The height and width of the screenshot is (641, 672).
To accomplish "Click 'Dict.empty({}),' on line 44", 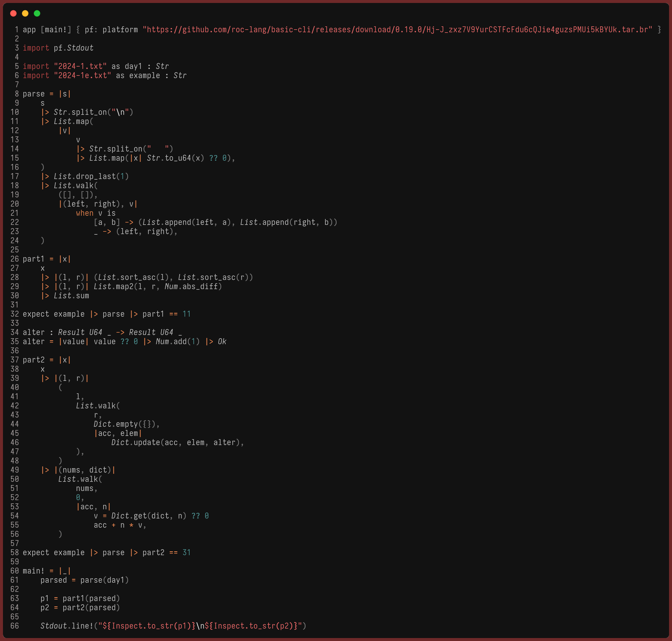I will tap(127, 424).
